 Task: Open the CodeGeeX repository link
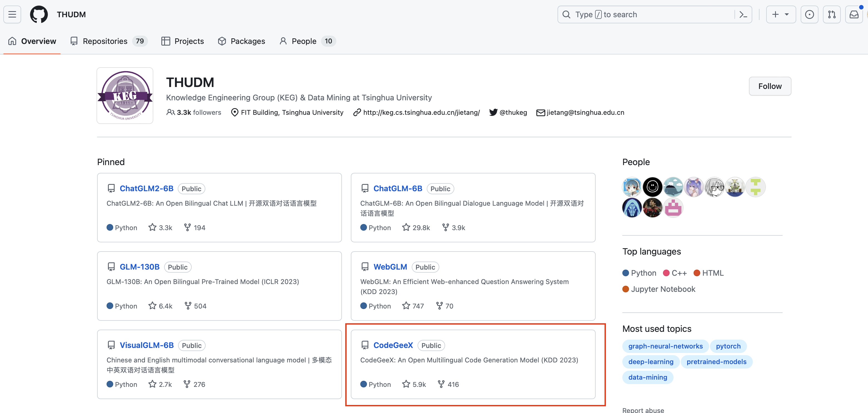tap(394, 344)
